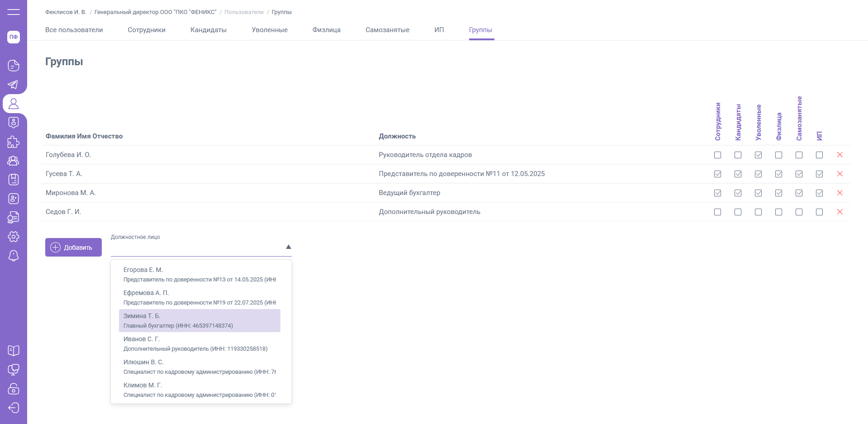Screen dimensions: 868x424
Task: Click the Пользователи breadcrumb link
Action: click(x=244, y=12)
